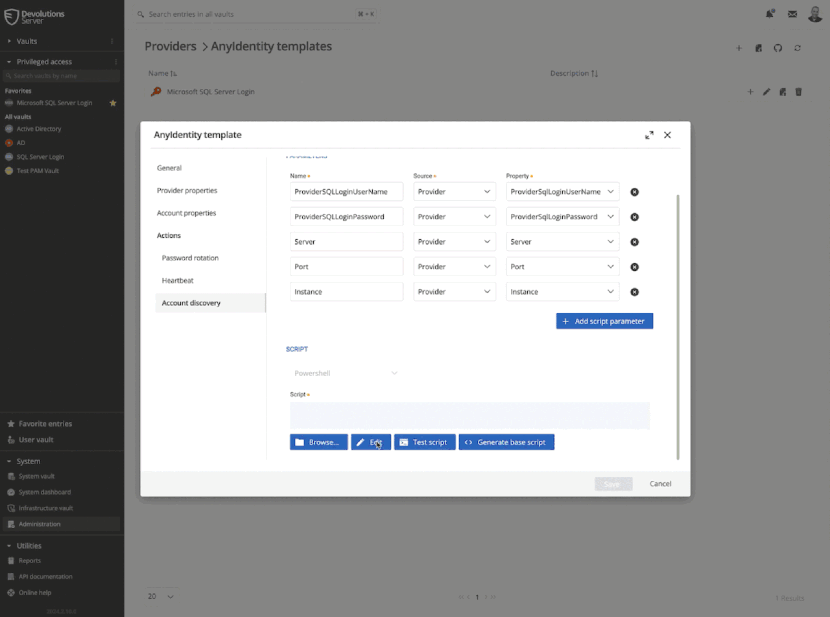Expand Property dropdown for Port row

(562, 267)
